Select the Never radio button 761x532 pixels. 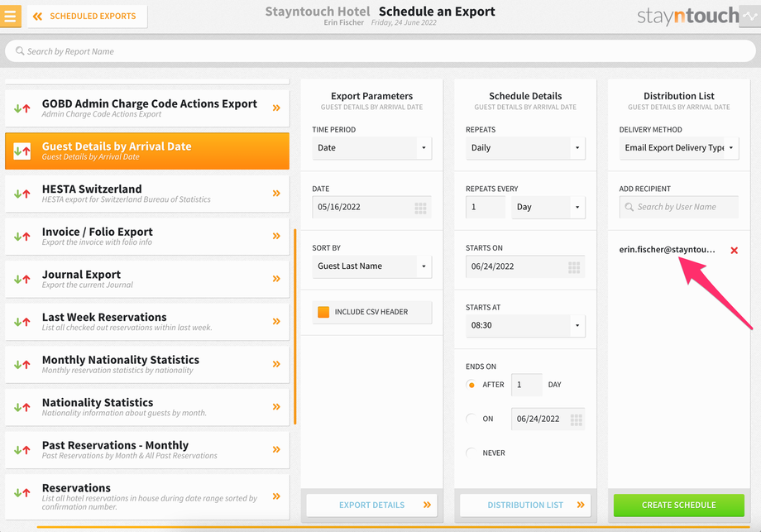coord(471,453)
